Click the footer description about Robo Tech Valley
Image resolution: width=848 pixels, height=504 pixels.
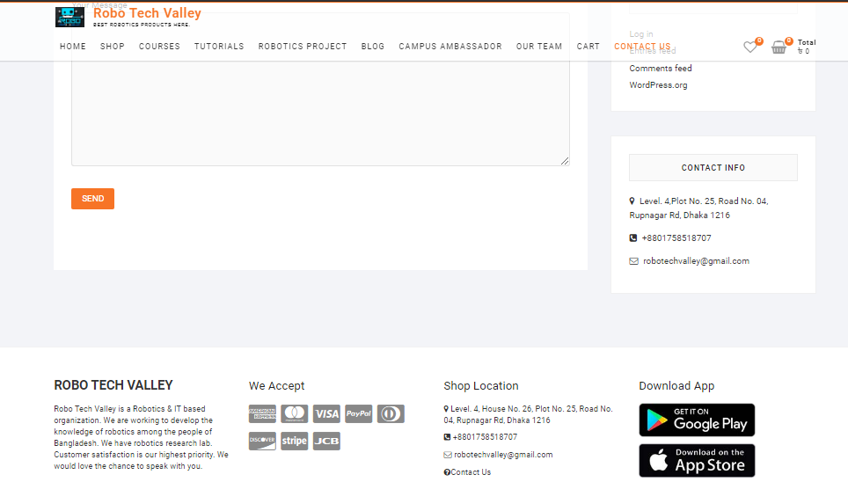coord(141,437)
